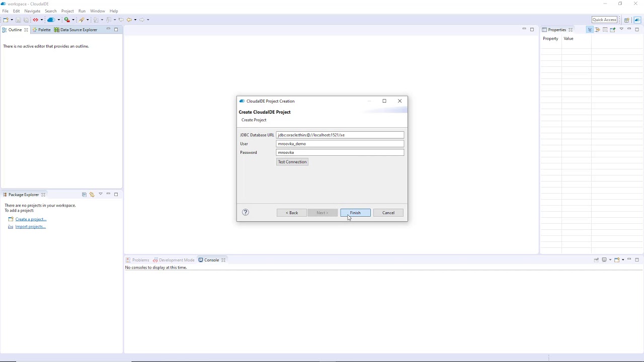This screenshot has height=362, width=644.
Task: Open Package Explorer view menu triangle
Action: pyautogui.click(x=100, y=194)
